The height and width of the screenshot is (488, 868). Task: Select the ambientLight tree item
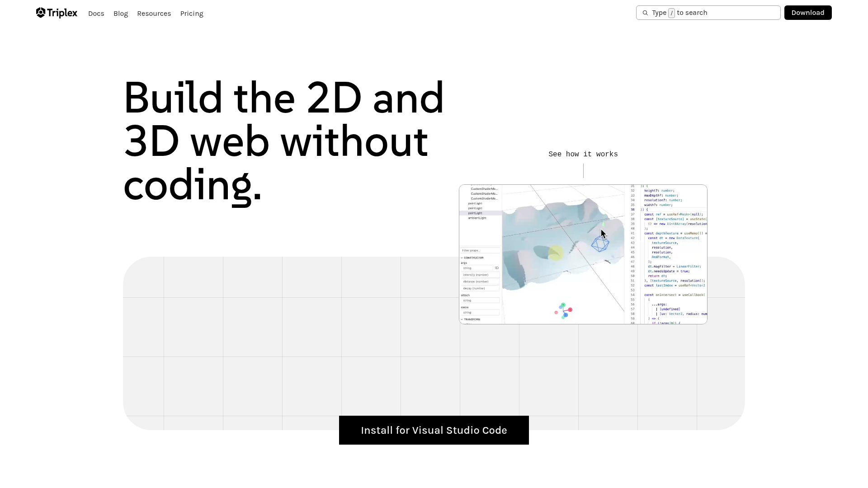[477, 218]
